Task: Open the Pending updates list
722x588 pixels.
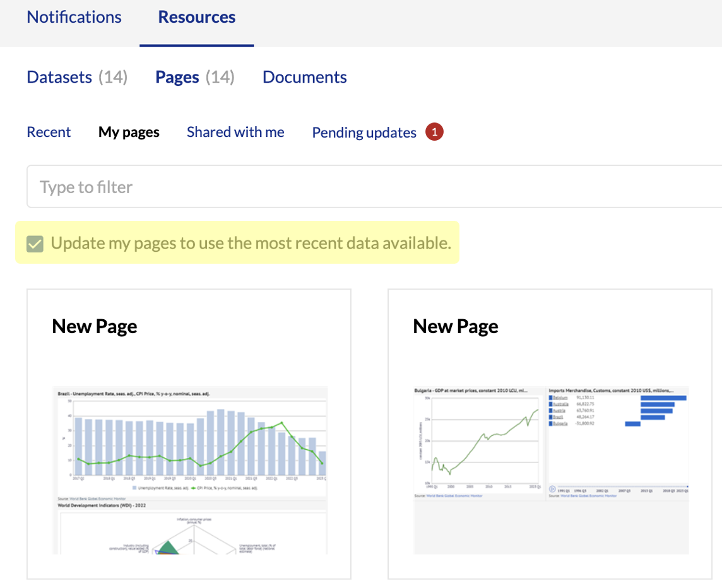Action: (364, 132)
